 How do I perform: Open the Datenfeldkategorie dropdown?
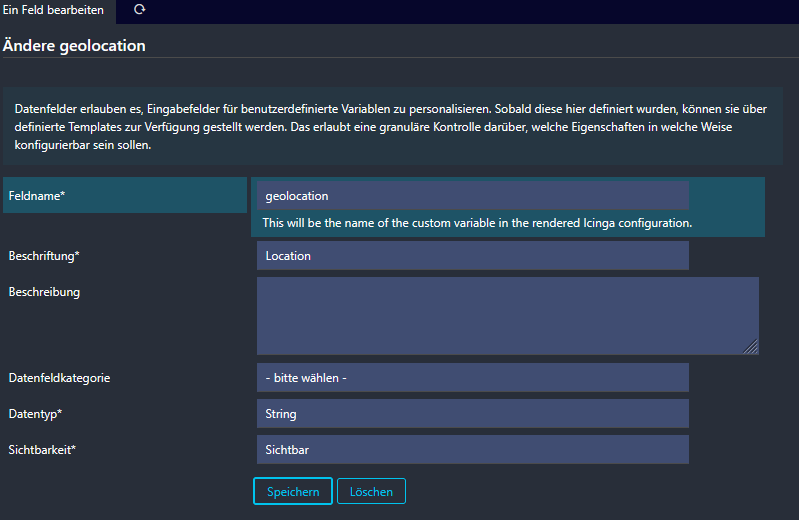[x=472, y=378]
